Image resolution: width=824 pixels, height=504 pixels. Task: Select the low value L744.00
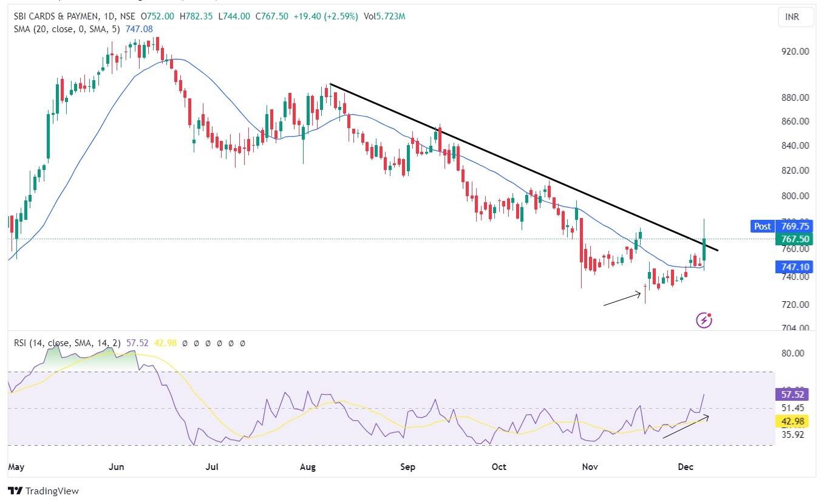click(x=234, y=16)
